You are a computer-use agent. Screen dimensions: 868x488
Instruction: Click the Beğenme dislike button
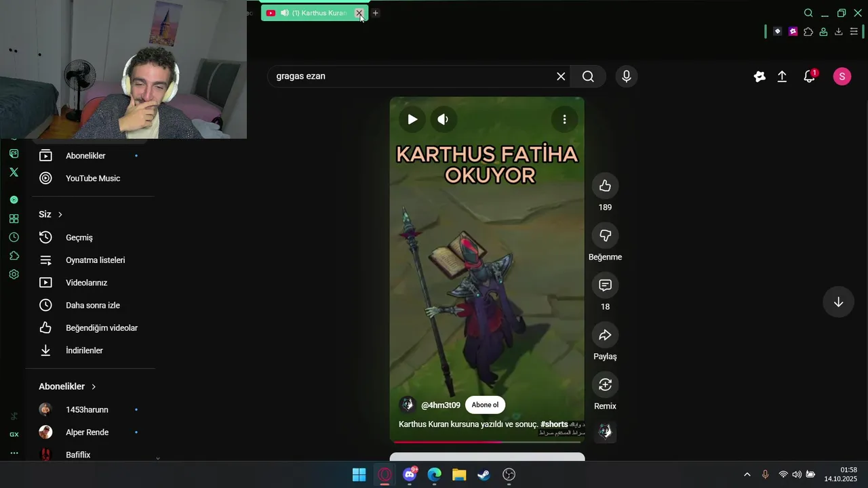tap(605, 235)
